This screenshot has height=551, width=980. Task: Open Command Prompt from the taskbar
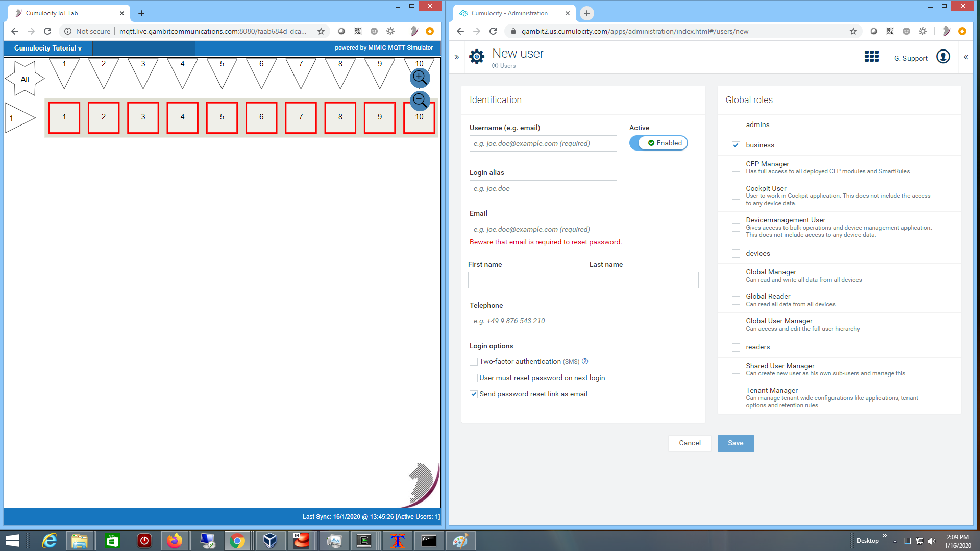click(429, 541)
